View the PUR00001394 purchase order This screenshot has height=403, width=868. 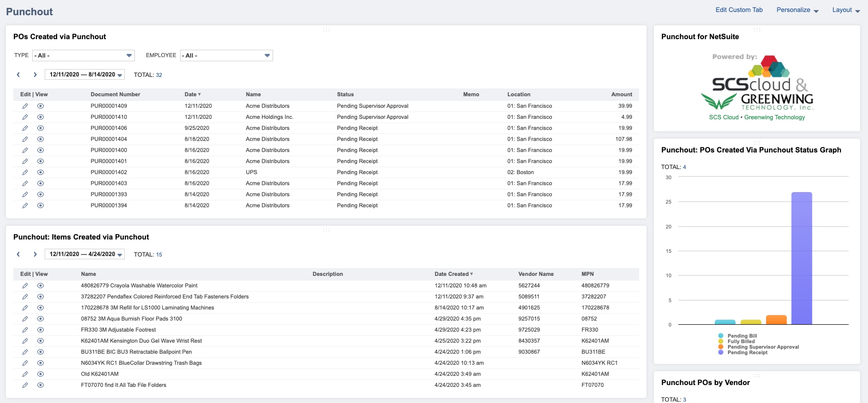(x=41, y=205)
